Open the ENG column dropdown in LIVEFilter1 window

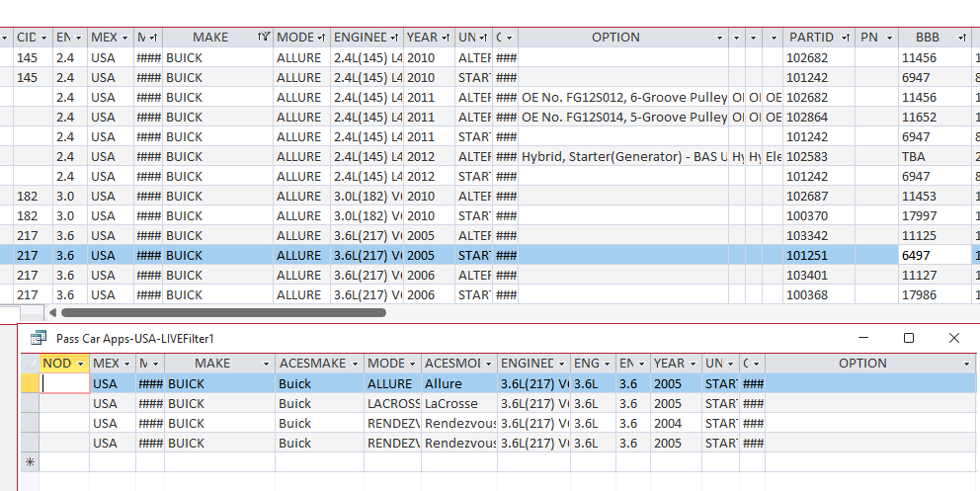click(607, 364)
